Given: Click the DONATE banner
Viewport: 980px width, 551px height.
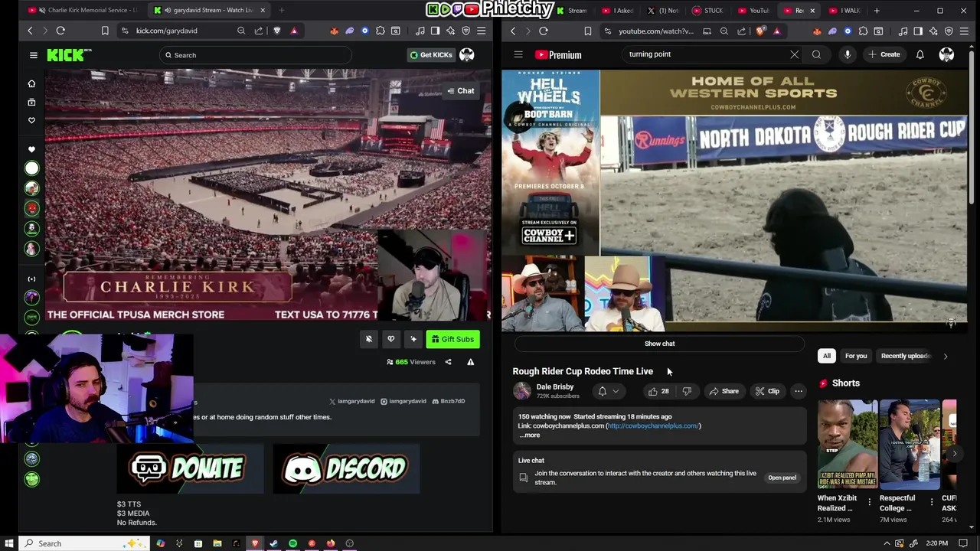Looking at the screenshot, I should click(190, 468).
